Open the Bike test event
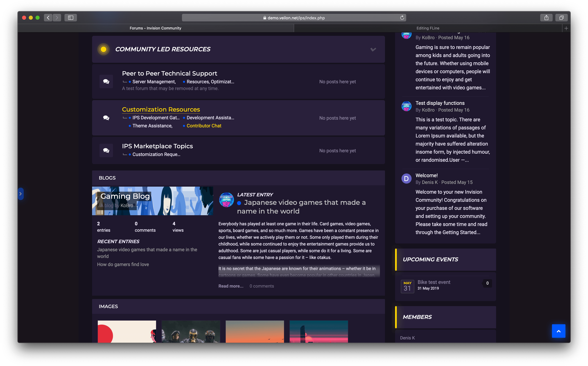This screenshot has height=366, width=588. [x=434, y=282]
